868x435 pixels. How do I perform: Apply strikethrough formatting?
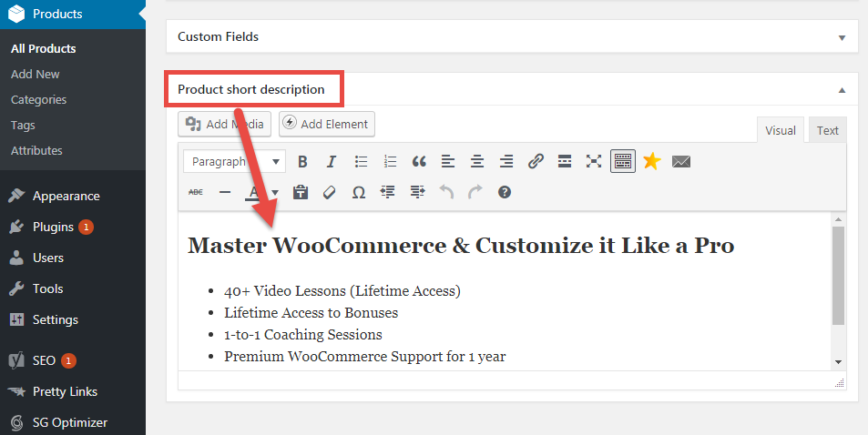click(196, 192)
